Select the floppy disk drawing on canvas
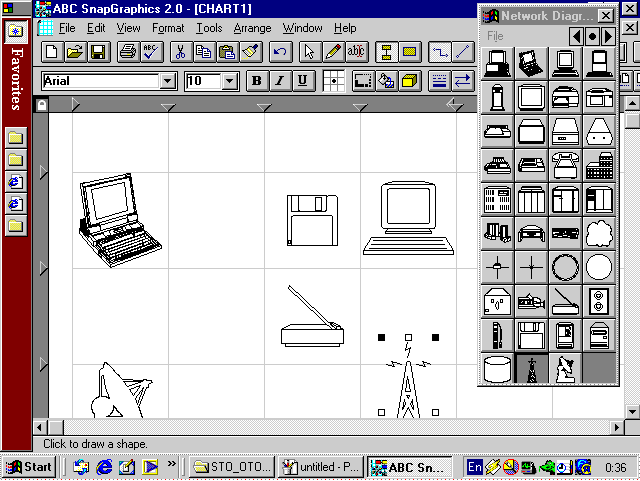 pos(312,220)
